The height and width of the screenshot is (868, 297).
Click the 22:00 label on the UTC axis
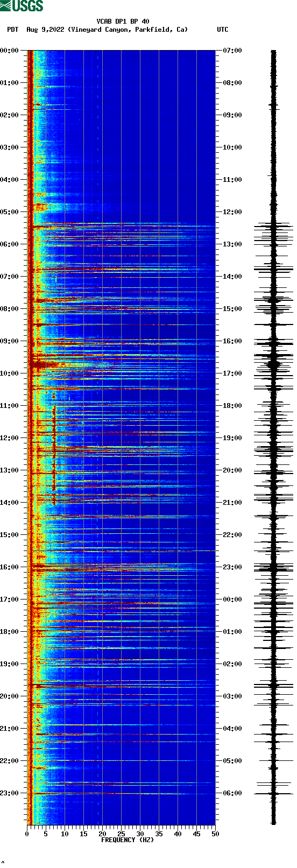pyautogui.click(x=232, y=535)
